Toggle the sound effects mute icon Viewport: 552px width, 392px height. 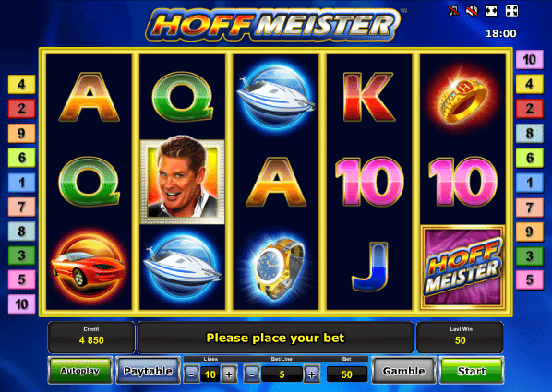pos(472,10)
